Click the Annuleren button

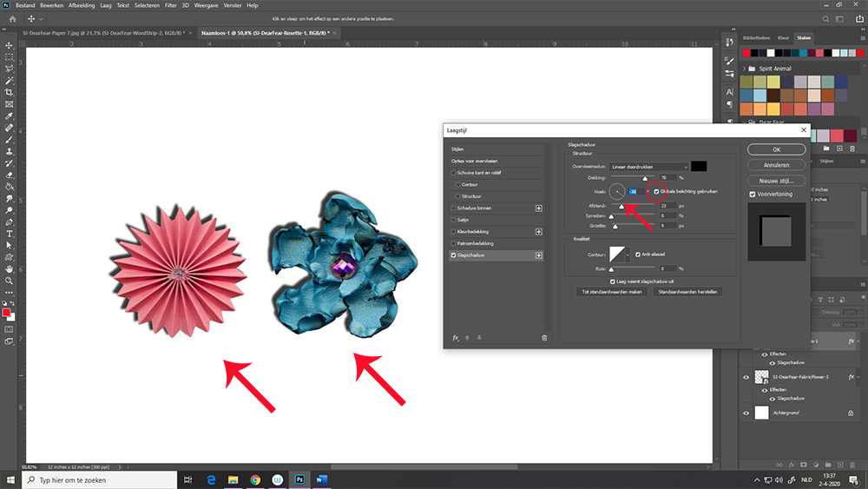coord(776,165)
